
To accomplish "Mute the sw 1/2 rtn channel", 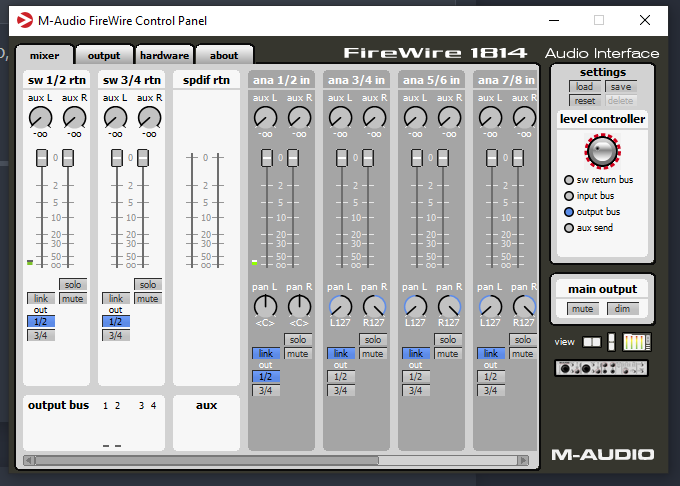I will click(72, 299).
